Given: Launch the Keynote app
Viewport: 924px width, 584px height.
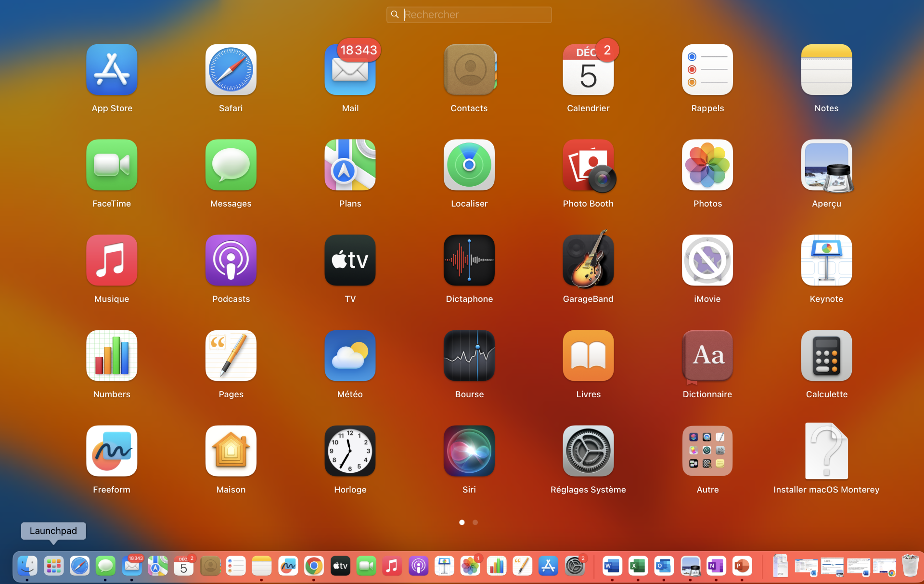Looking at the screenshot, I should click(826, 260).
